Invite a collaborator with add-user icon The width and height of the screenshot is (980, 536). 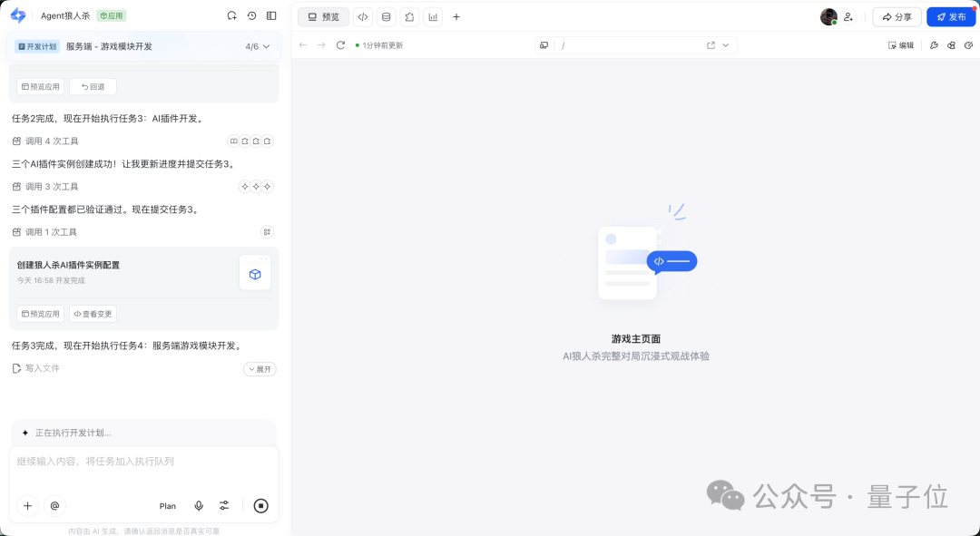pyautogui.click(x=848, y=17)
